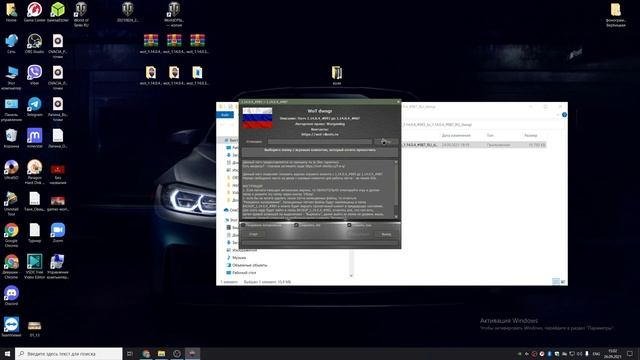
Task: Click the Старт button in the patcher
Action: click(254, 234)
